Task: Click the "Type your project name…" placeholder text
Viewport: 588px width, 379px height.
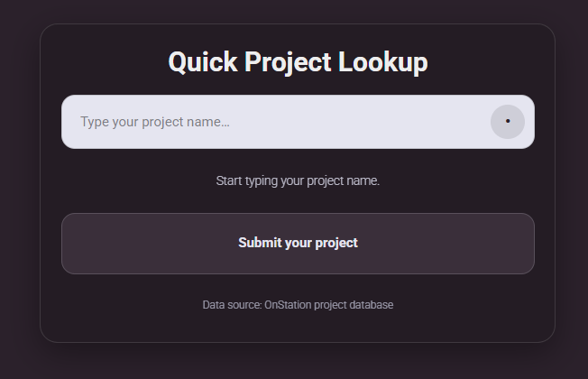Action: coord(154,122)
